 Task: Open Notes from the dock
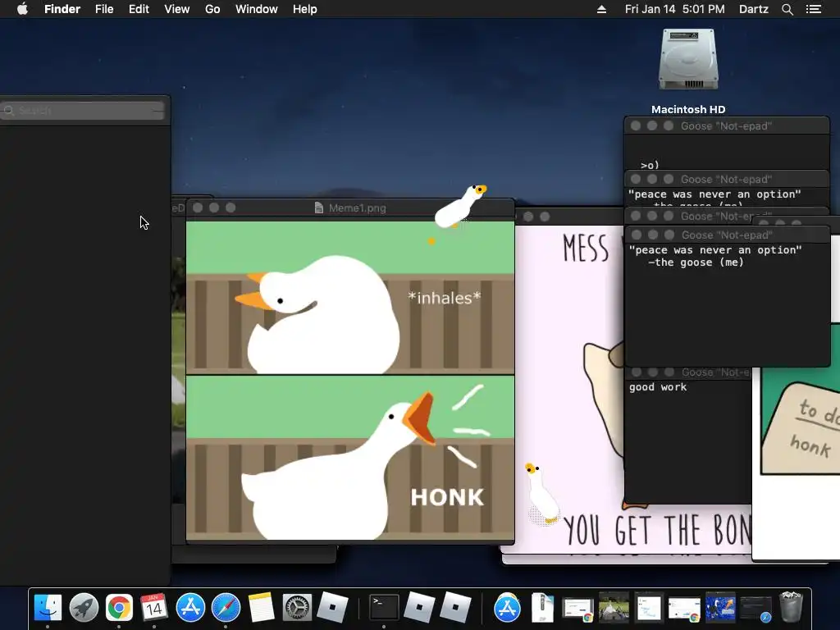pyautogui.click(x=261, y=608)
